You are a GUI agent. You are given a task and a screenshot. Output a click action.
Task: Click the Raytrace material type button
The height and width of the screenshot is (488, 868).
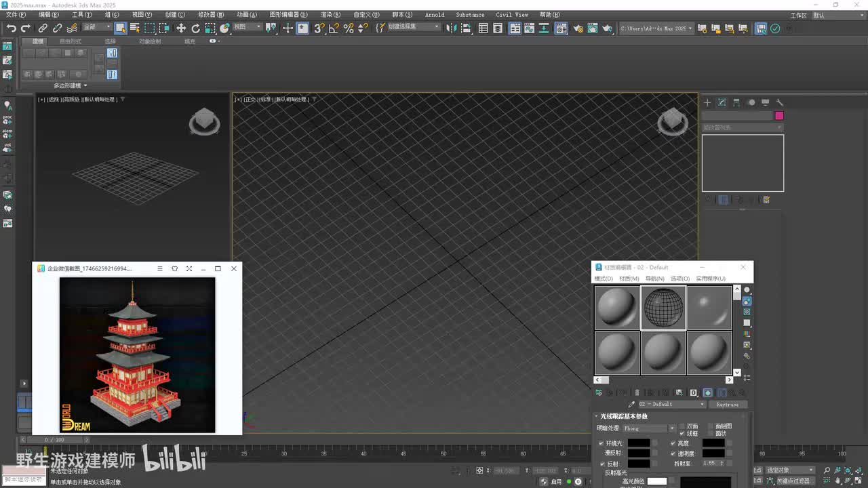727,405
